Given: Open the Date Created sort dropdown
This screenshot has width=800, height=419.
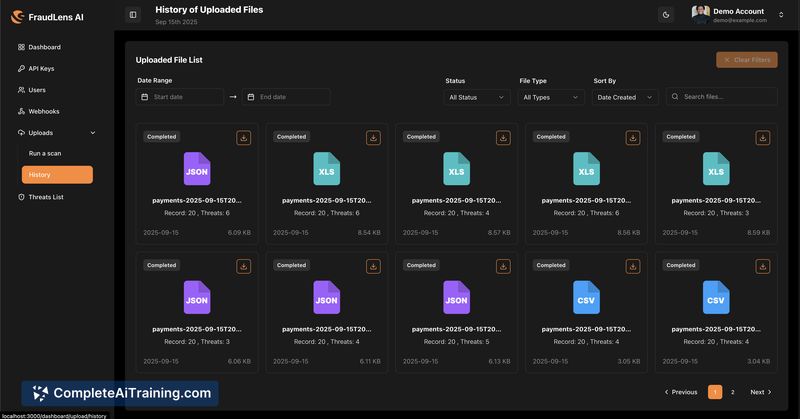Looking at the screenshot, I should pyautogui.click(x=624, y=97).
